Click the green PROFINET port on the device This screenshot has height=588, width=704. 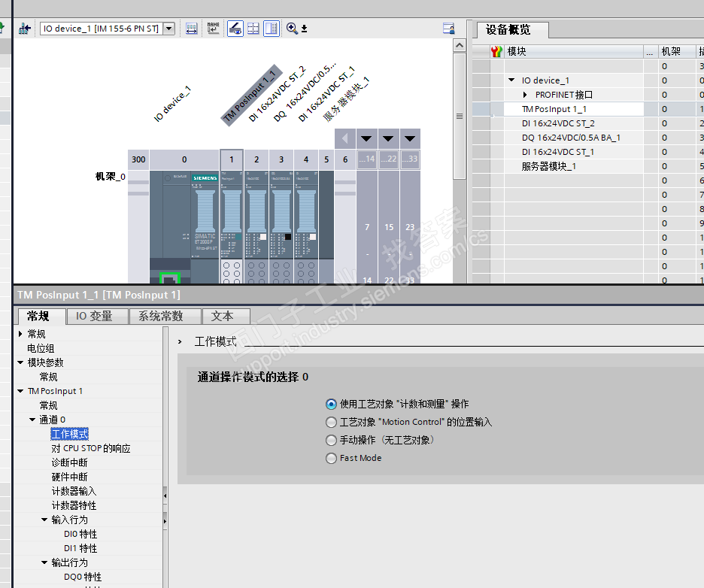[x=170, y=278]
